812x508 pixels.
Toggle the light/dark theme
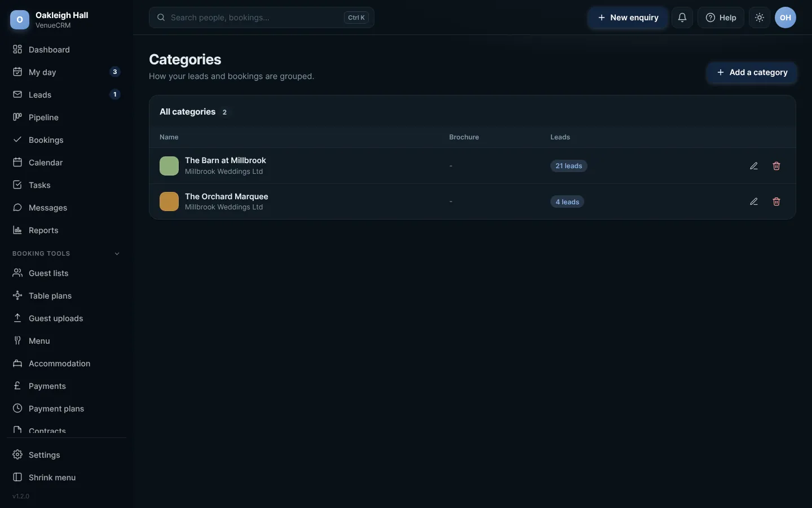pyautogui.click(x=760, y=17)
